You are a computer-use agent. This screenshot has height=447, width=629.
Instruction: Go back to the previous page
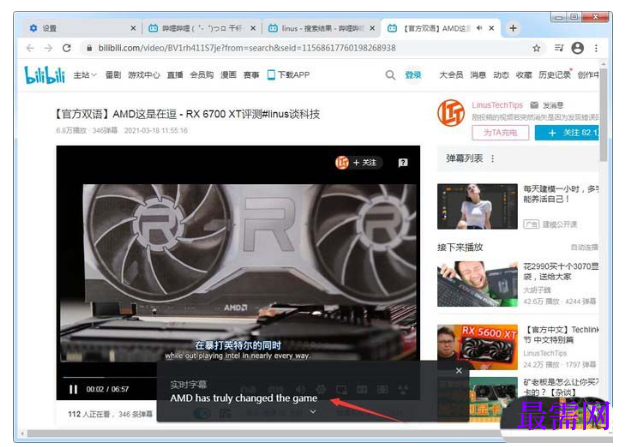tap(30, 48)
